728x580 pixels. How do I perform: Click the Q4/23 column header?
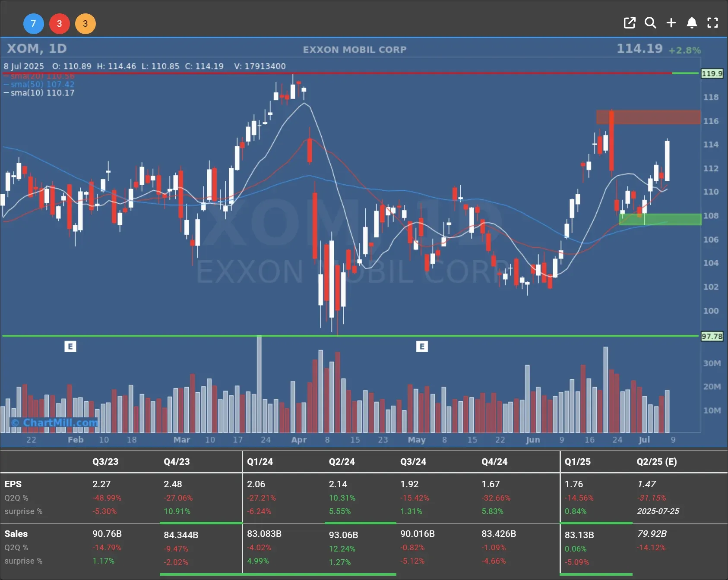pos(177,461)
